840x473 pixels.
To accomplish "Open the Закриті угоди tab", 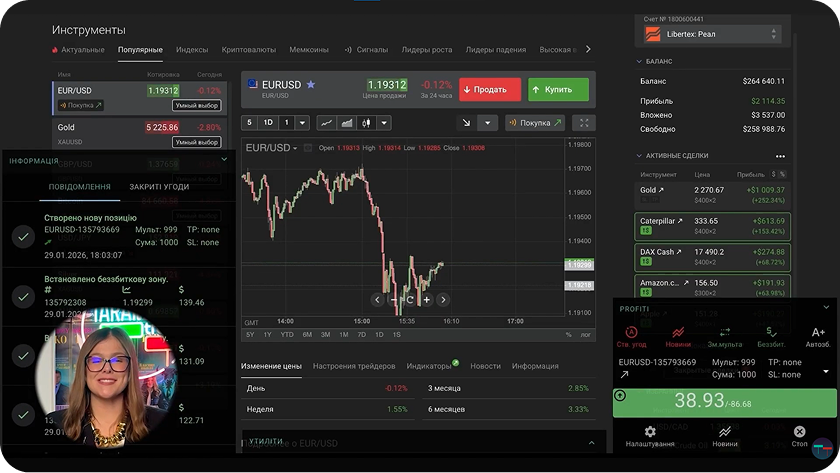I will 159,187.
